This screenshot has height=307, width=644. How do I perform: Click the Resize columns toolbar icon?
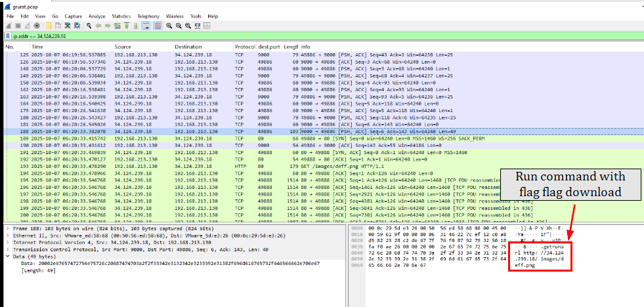(x=197, y=26)
